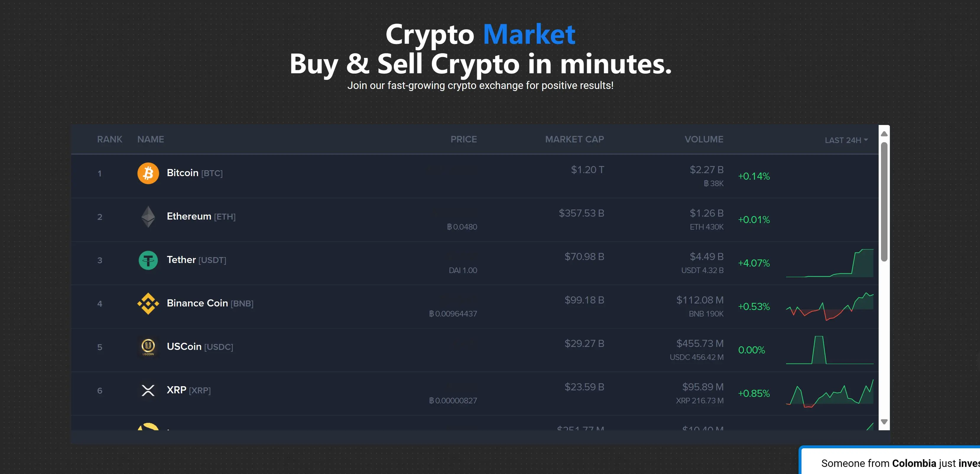Click the Tether 24h sparkline chart
The width and height of the screenshot is (980, 474).
[x=830, y=263]
